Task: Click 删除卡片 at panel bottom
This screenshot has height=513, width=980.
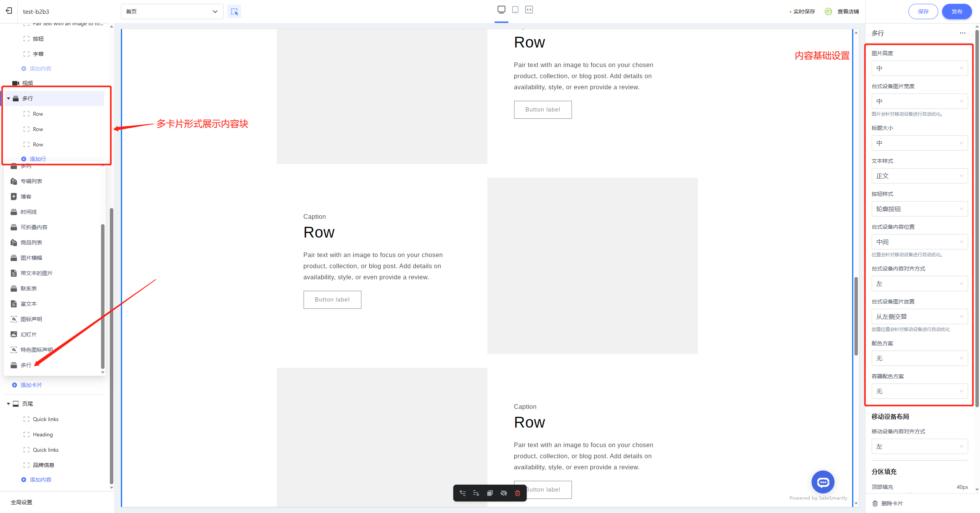Action: coord(892,503)
